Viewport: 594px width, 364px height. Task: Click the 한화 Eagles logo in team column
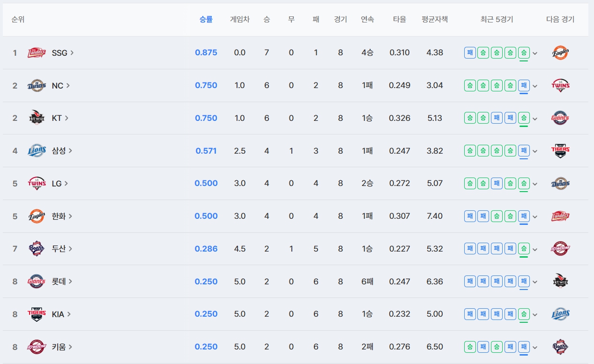(x=37, y=216)
